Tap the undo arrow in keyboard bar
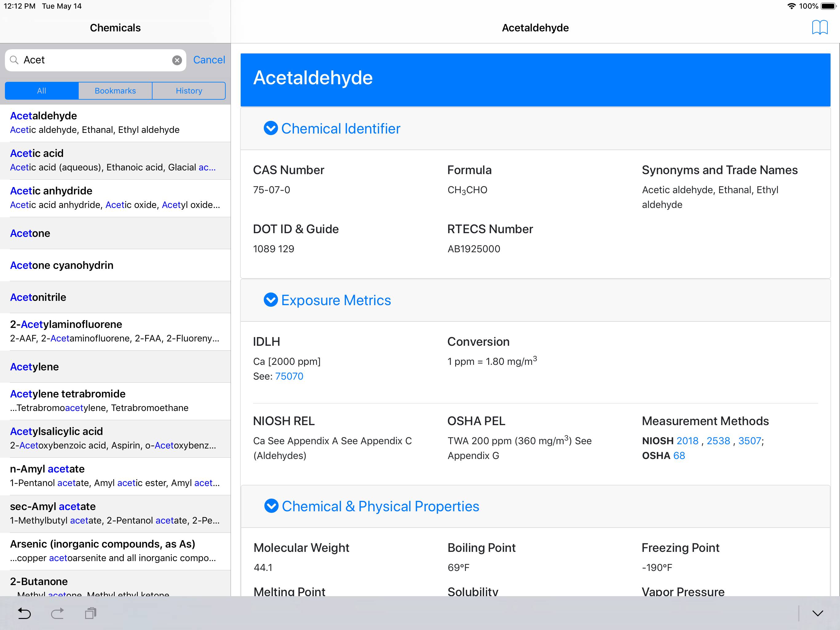 tap(24, 613)
